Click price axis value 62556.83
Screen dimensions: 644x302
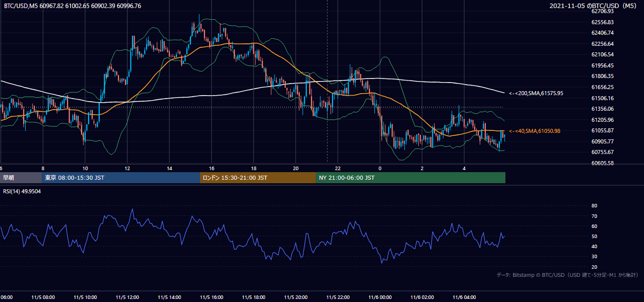tap(602, 22)
